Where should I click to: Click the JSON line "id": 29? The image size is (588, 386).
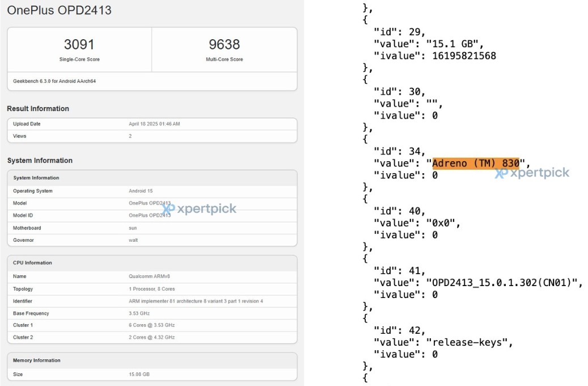[x=400, y=32]
